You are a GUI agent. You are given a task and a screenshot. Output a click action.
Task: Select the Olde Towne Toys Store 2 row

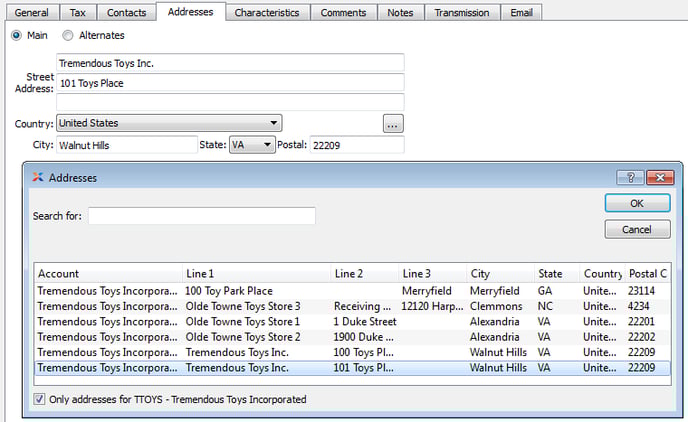[x=352, y=337]
